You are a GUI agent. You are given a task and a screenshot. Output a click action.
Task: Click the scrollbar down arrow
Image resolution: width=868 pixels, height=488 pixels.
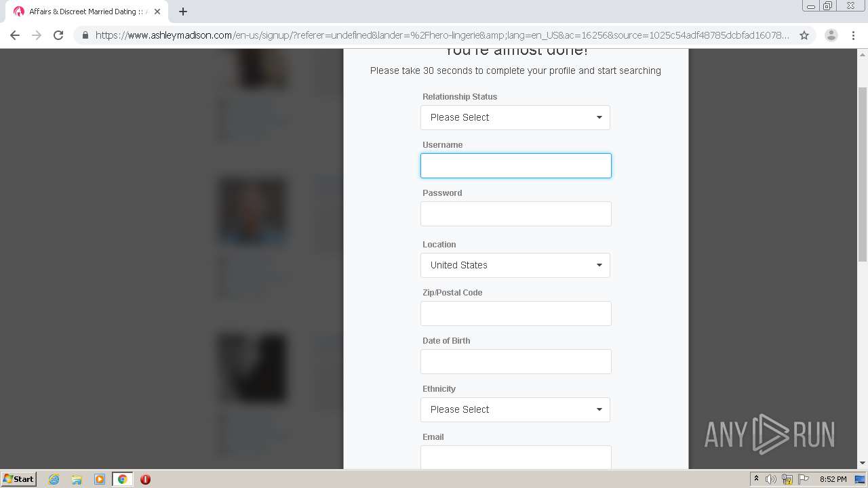863,463
